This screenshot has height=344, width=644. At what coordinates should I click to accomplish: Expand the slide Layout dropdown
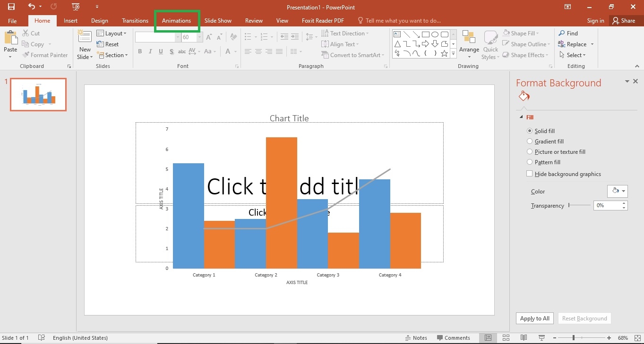[x=112, y=34]
